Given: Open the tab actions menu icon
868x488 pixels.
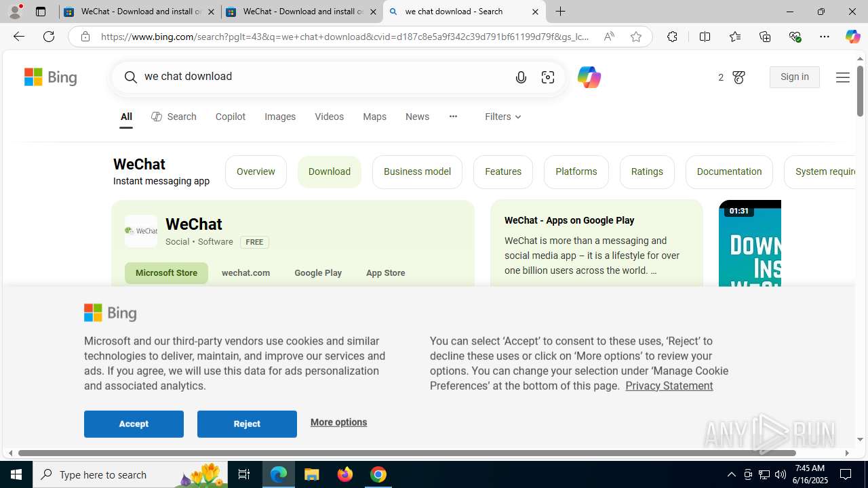Looking at the screenshot, I should tap(41, 12).
